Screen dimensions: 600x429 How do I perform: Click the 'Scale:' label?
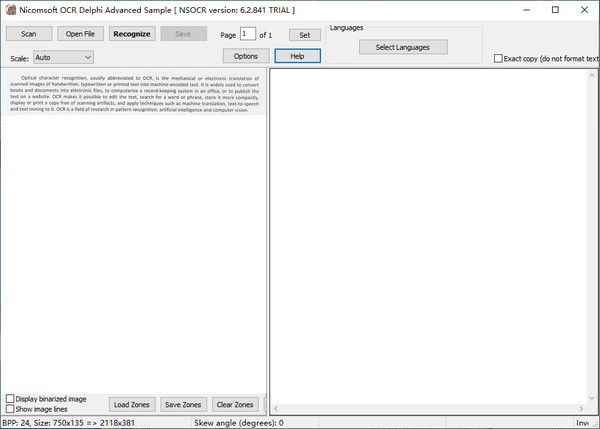[x=20, y=59]
